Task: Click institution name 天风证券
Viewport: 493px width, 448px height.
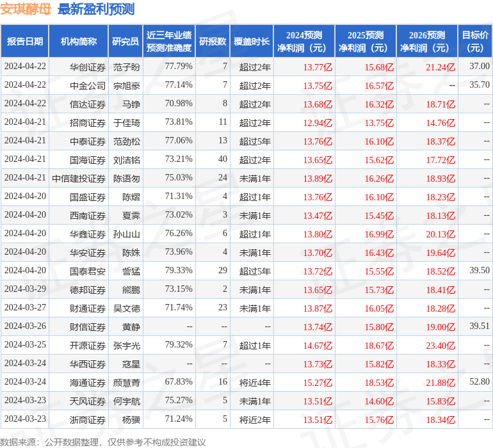Action: click(x=88, y=401)
